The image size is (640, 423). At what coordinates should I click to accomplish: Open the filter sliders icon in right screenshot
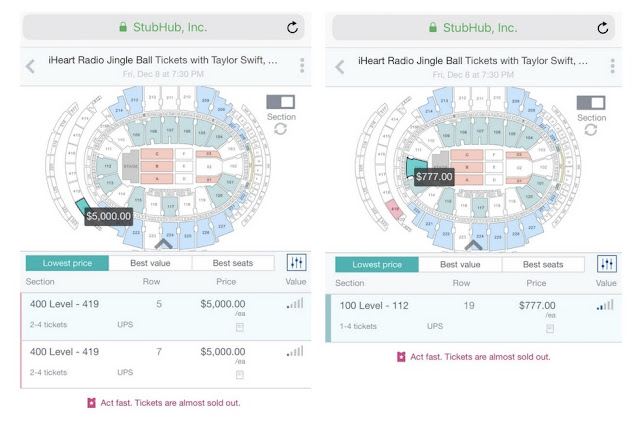(607, 263)
